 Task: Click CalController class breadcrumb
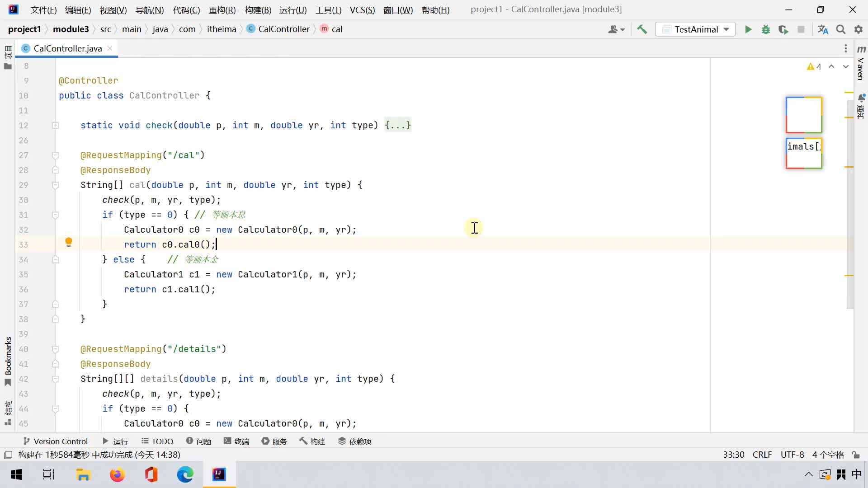278,29
